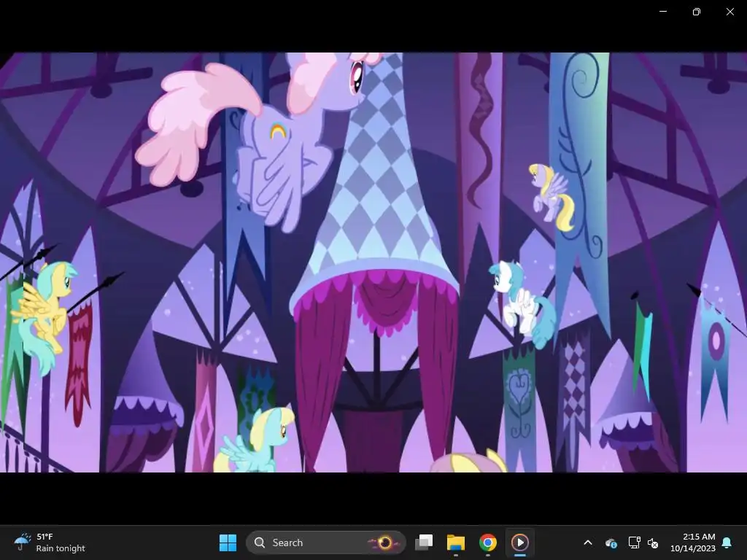
Task: Click the video playback area
Action: coord(373,262)
